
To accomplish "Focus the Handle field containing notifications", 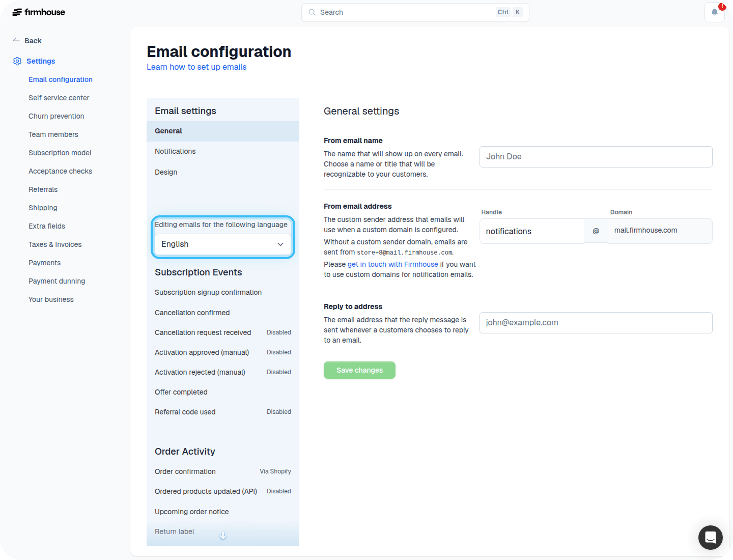I will (x=531, y=231).
